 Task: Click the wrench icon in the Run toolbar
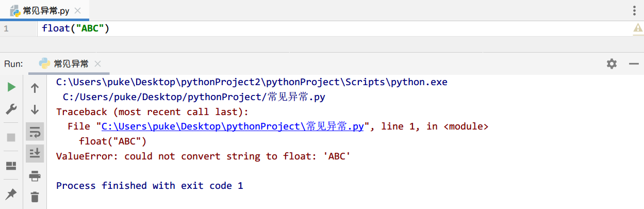click(x=11, y=109)
